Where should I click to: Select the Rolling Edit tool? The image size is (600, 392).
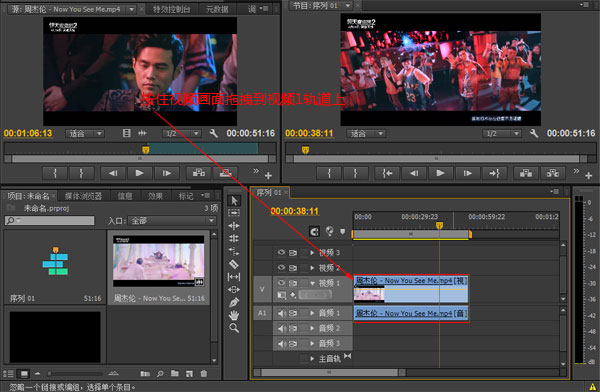tap(234, 238)
